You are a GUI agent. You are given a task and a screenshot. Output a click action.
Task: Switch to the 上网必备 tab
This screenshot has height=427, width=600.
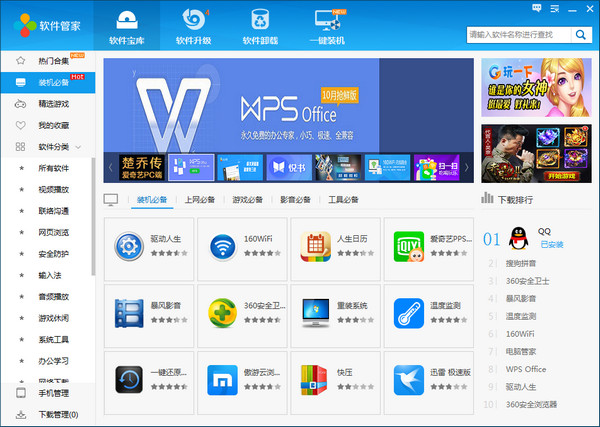[200, 200]
